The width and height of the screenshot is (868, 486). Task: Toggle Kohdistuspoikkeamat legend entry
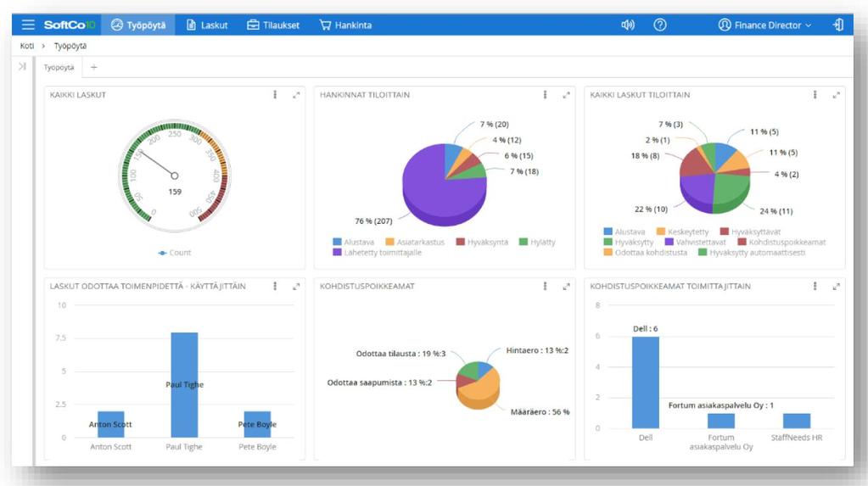(781, 242)
